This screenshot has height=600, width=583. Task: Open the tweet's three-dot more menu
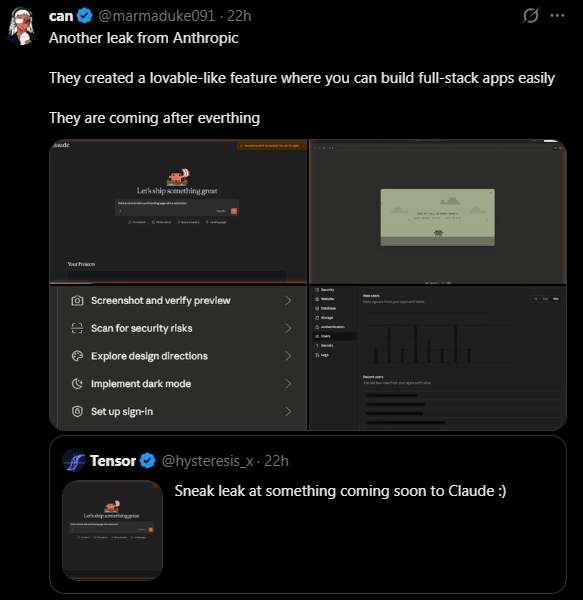pos(557,16)
